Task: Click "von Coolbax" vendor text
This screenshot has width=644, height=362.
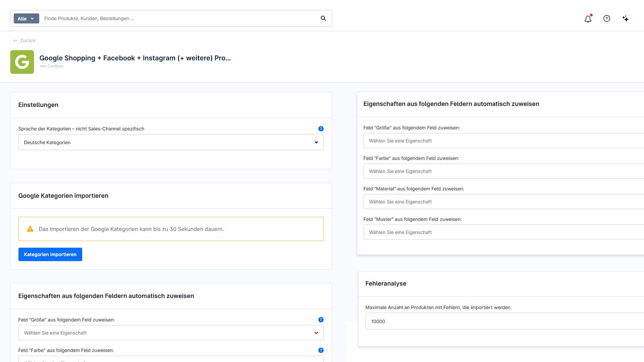Action: pos(51,66)
